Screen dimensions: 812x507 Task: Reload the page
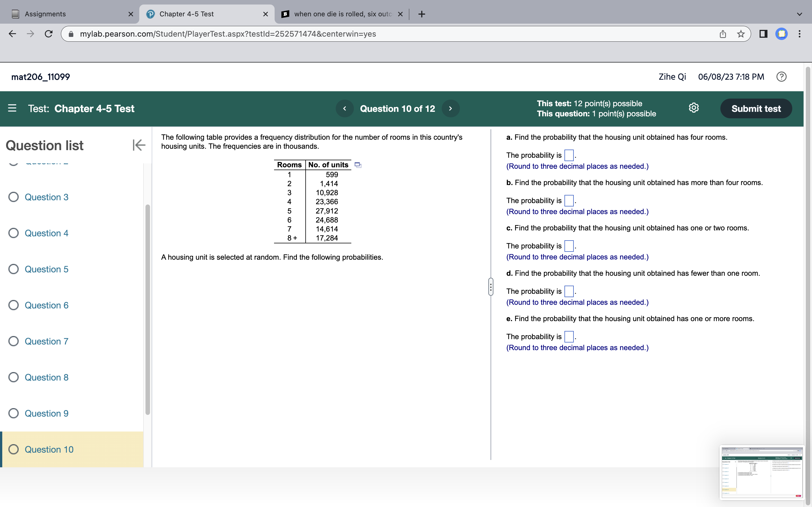pos(49,34)
